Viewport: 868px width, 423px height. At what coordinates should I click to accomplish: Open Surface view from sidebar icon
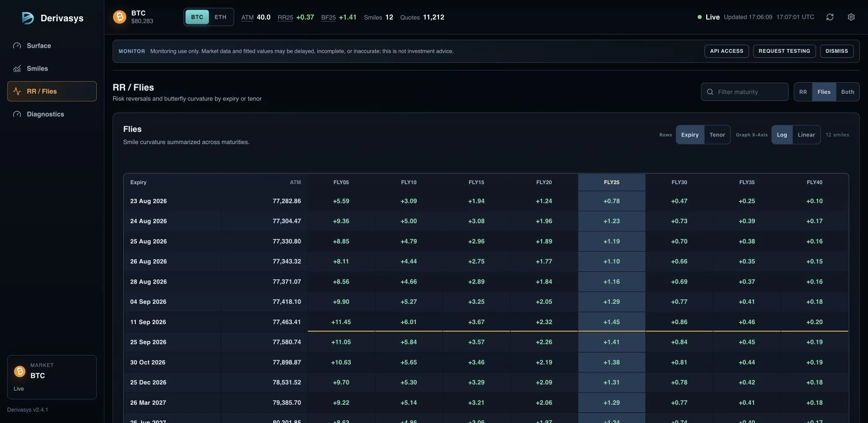[x=17, y=46]
